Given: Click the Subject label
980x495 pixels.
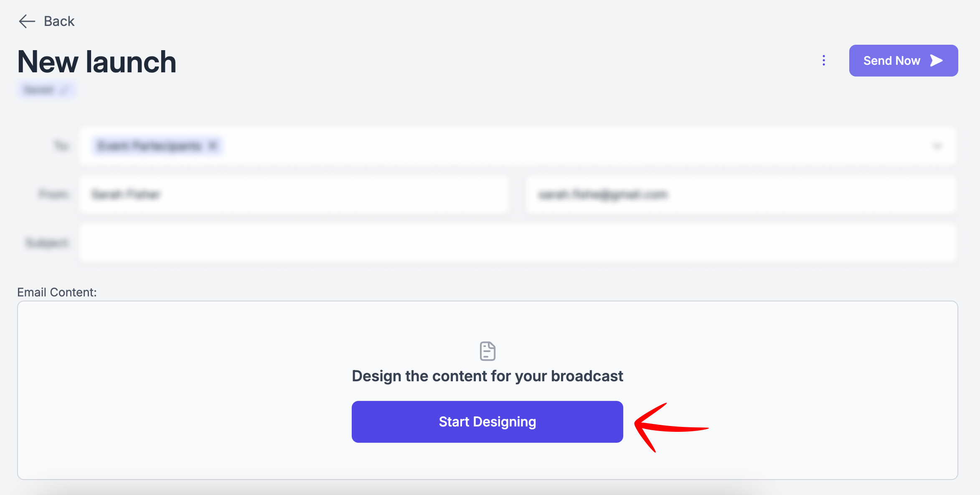Looking at the screenshot, I should coord(47,243).
